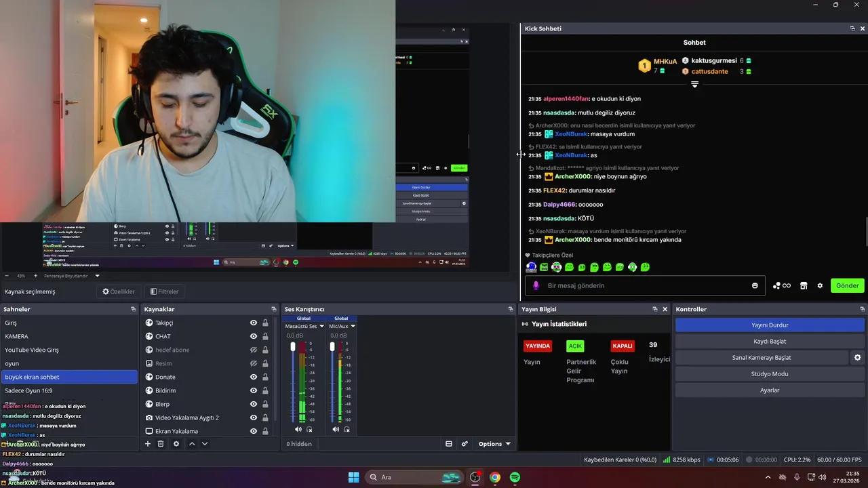Viewport: 868px width, 488px height.
Task: Start virtual camera with Sanal Kamerayı Başlat
Action: coord(762,357)
